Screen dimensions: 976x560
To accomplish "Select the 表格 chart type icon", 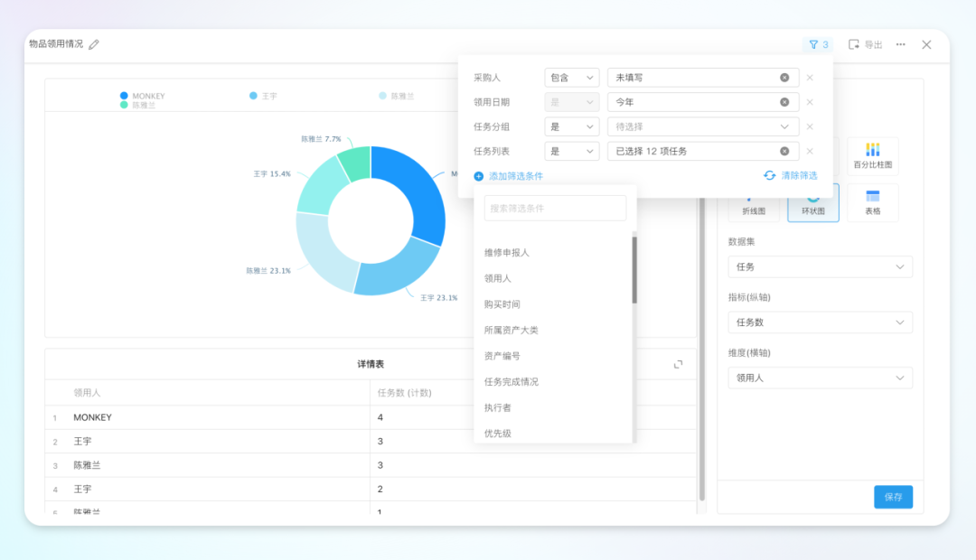I will (x=872, y=202).
